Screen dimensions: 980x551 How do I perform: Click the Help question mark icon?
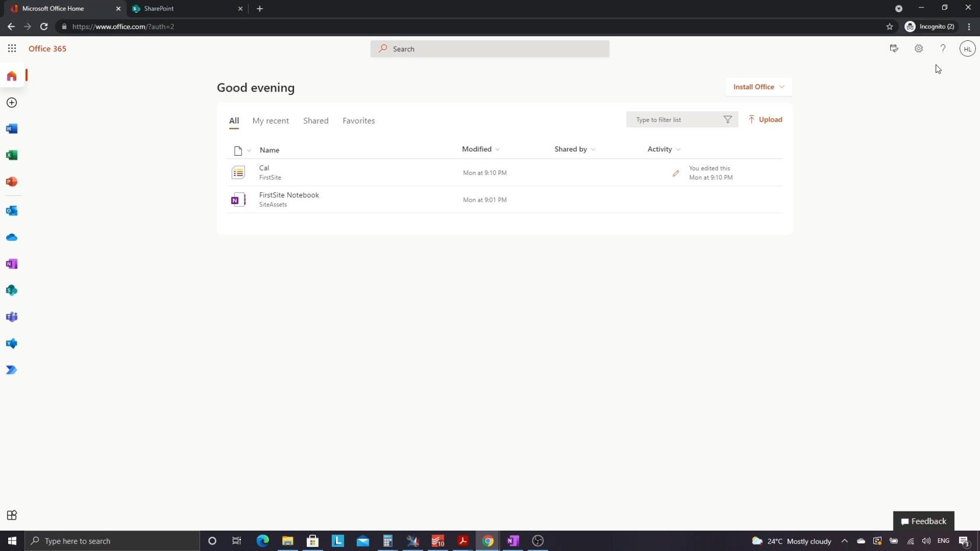point(943,48)
